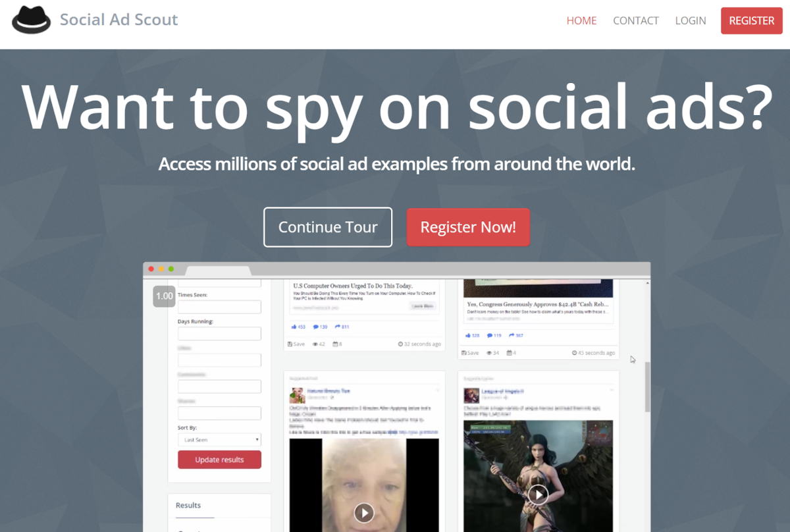Click the like count 453 thumbs-up icon
Image resolution: width=790 pixels, height=532 pixels.
point(294,327)
